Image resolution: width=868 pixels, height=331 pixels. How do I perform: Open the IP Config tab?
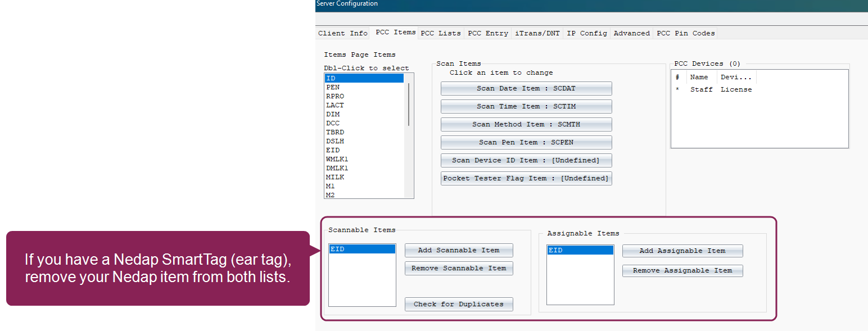[586, 33]
